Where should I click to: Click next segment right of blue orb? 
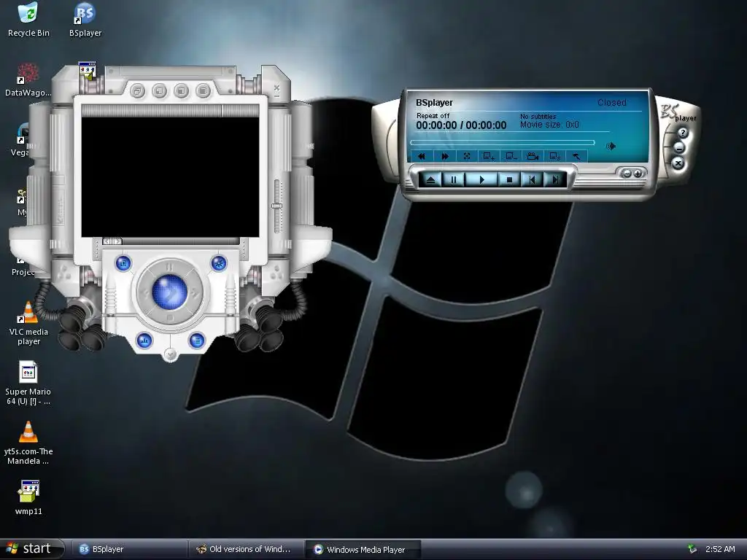point(195,293)
